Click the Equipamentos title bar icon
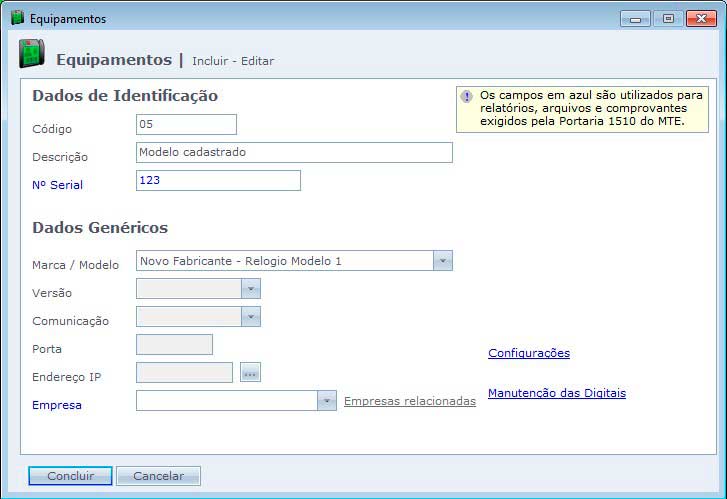The image size is (727, 499). click(17, 18)
